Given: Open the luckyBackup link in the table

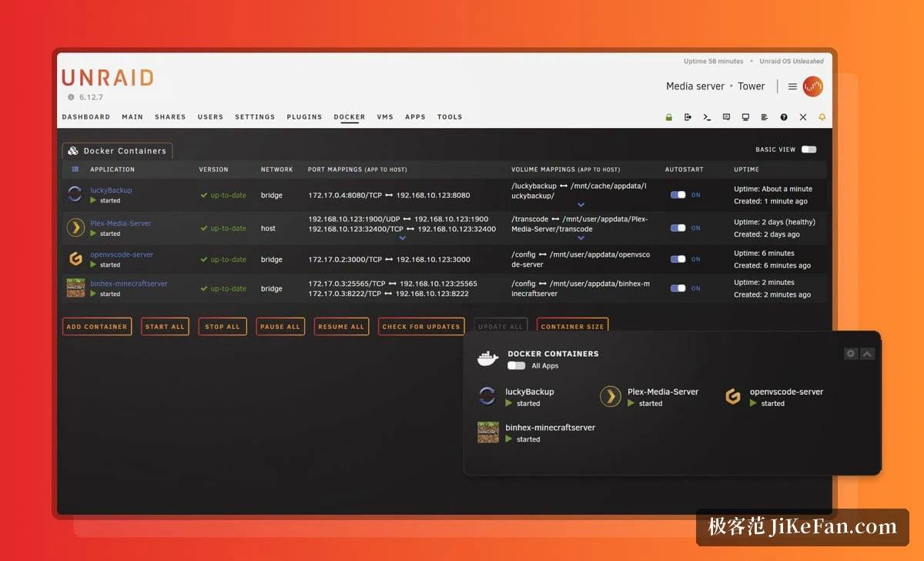Looking at the screenshot, I should (111, 190).
